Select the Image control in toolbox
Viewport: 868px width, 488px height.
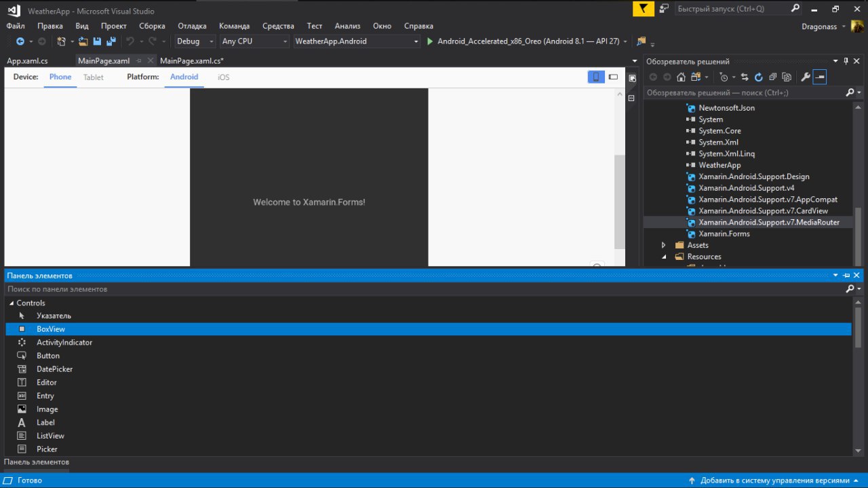pos(47,409)
